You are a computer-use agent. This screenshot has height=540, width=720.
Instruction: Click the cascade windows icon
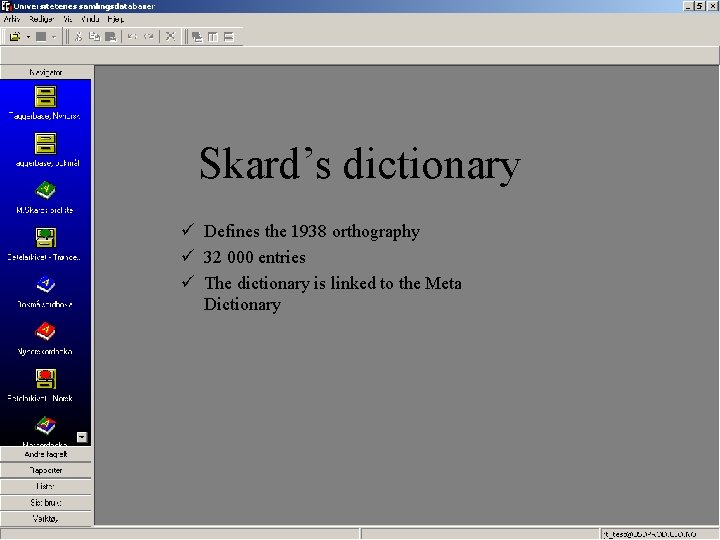click(197, 37)
